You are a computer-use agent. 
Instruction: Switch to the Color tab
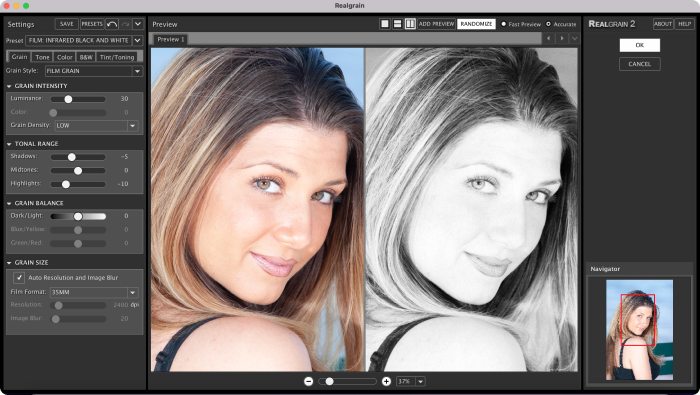point(65,57)
